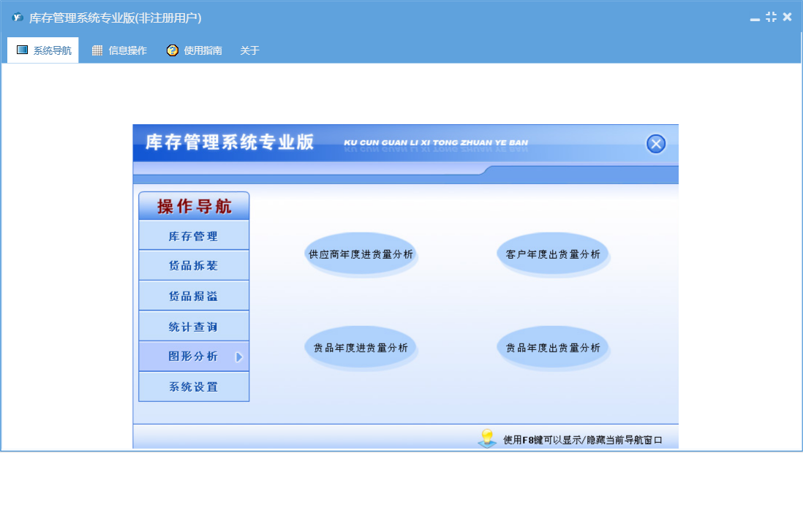Screen dimensions: 803x532
Task: Open the 关于 menu
Action: [249, 50]
